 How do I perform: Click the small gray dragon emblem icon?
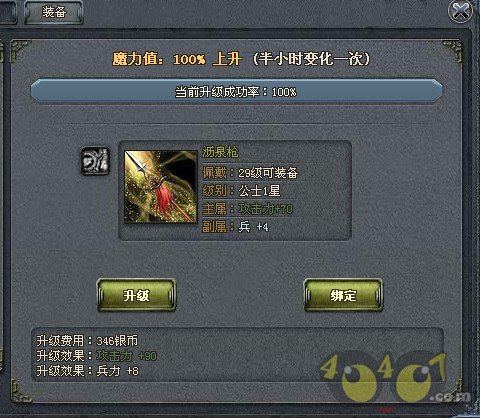[x=95, y=161]
